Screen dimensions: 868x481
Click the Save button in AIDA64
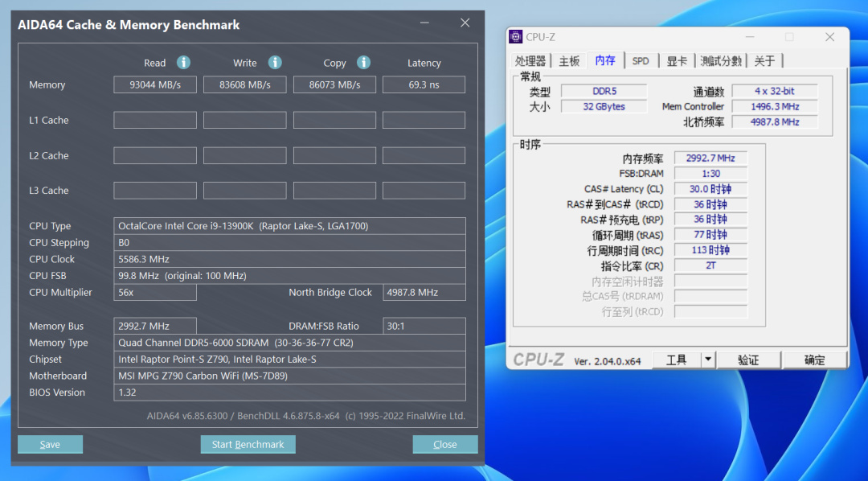click(50, 445)
